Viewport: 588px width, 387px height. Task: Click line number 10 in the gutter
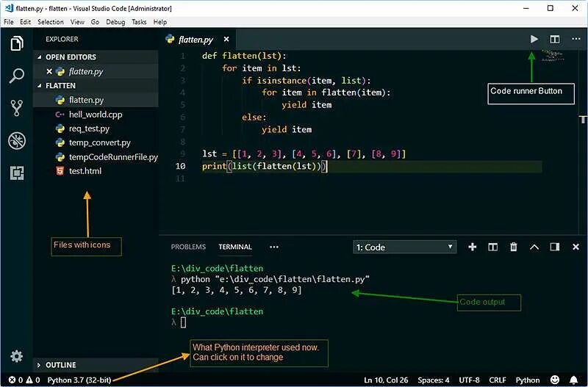click(180, 166)
